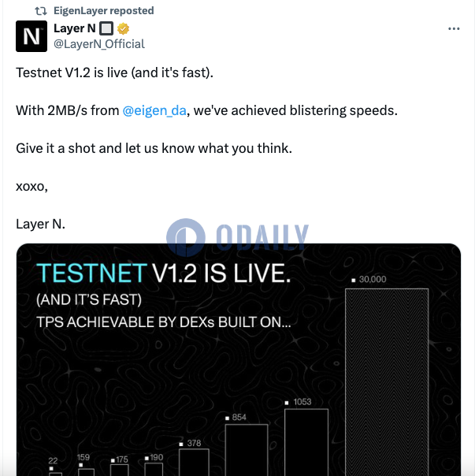Click the 1053 bar in the chart
The image size is (475, 476).
click(x=307, y=443)
